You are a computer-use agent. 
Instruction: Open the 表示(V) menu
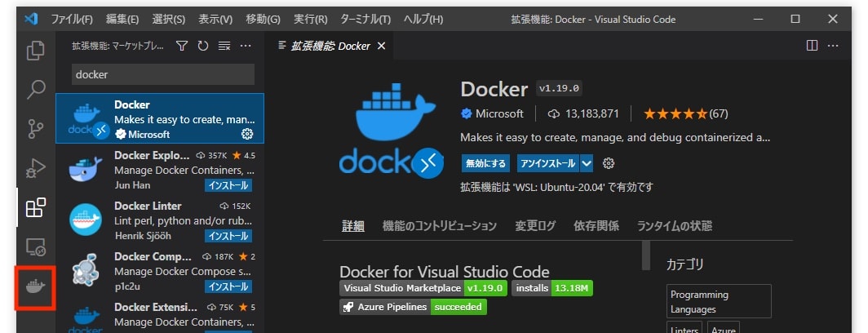coord(215,20)
